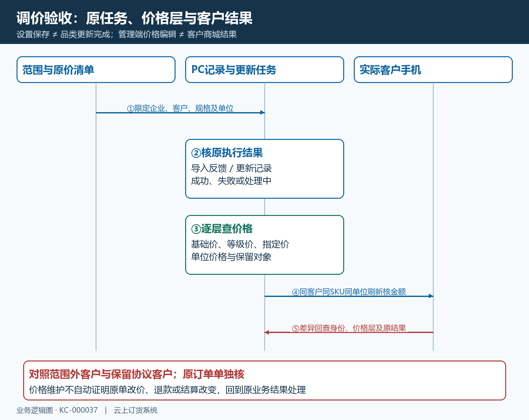Viewport: 529px width, 420px height.
Task: Click the line 成功、失败或处理中
Action: (x=231, y=181)
